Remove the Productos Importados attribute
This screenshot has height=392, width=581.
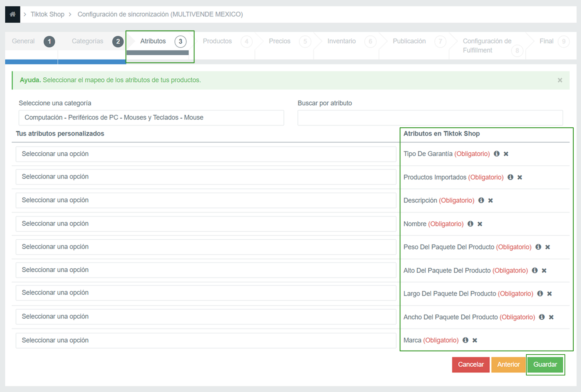coord(520,177)
